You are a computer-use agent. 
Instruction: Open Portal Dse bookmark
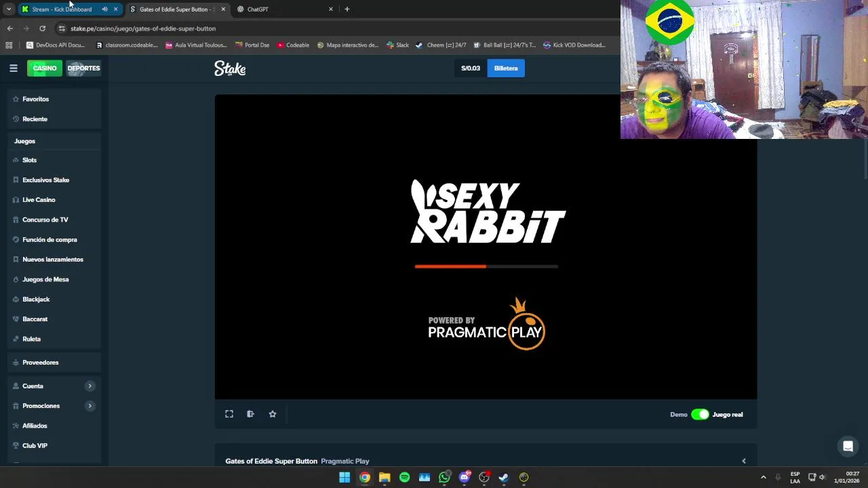tap(252, 45)
